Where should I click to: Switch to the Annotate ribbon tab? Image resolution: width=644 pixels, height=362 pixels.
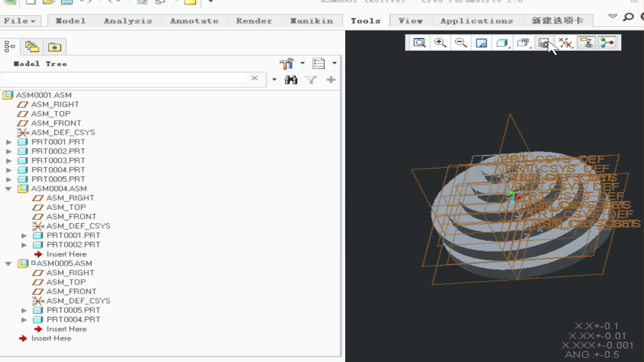194,21
